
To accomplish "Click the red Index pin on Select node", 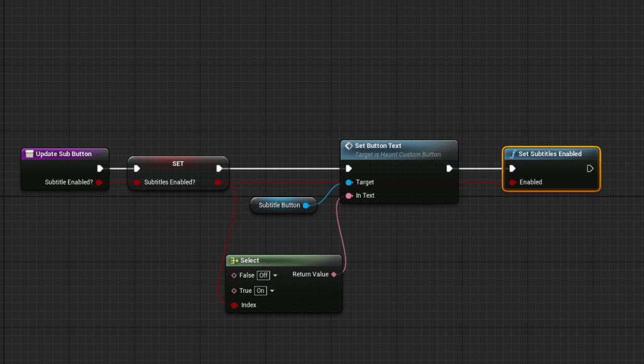I will point(234,305).
